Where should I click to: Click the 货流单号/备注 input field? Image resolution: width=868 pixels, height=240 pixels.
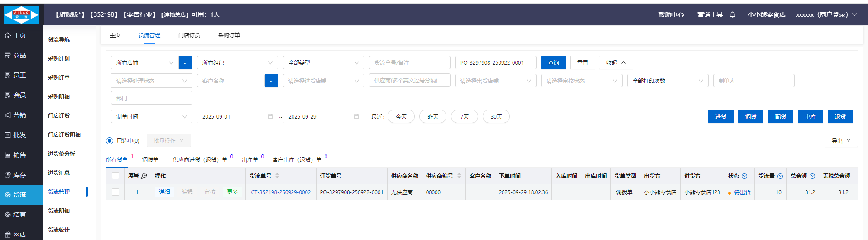pyautogui.click(x=409, y=62)
